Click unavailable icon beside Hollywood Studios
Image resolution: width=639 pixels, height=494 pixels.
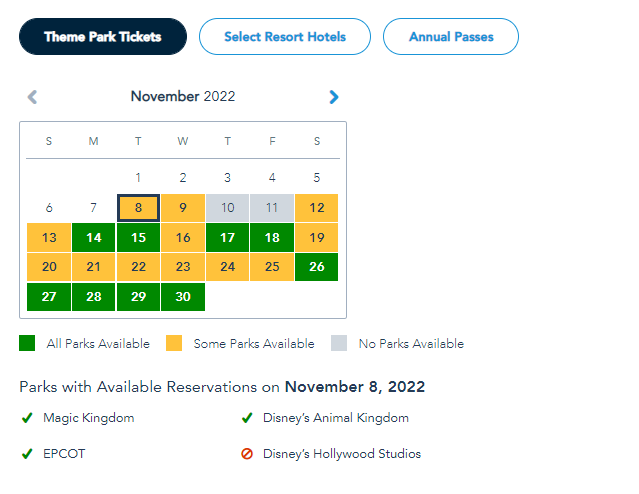coord(246,454)
